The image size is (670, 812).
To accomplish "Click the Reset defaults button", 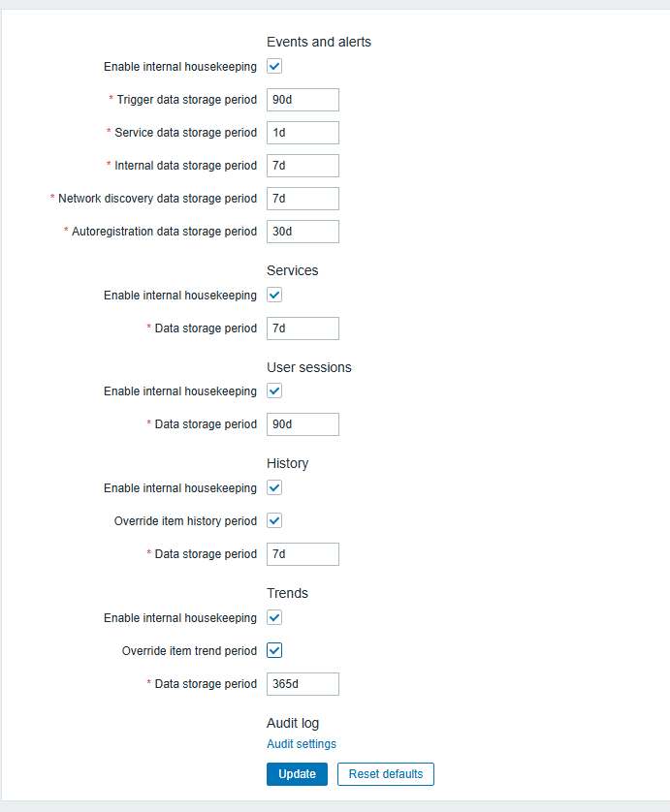I will click(386, 774).
